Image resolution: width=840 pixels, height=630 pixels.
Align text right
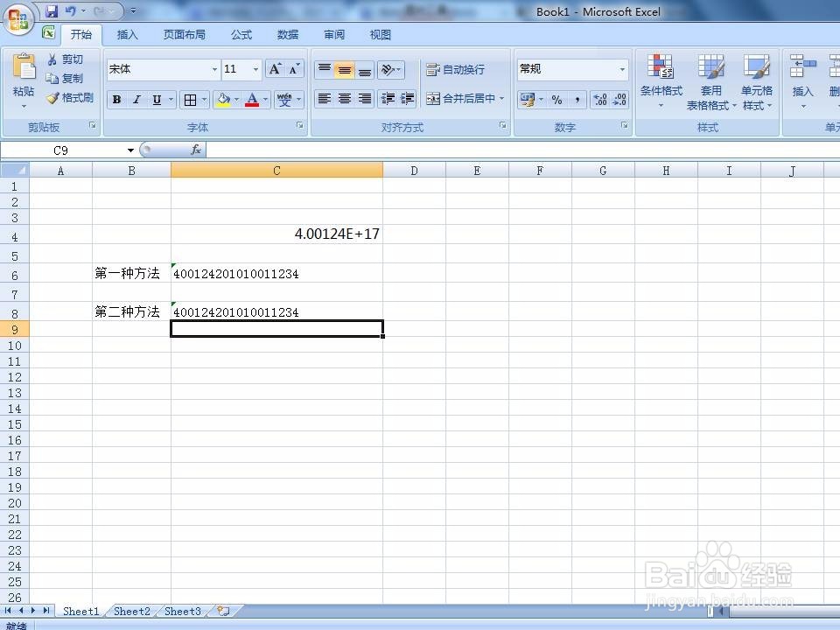point(365,99)
